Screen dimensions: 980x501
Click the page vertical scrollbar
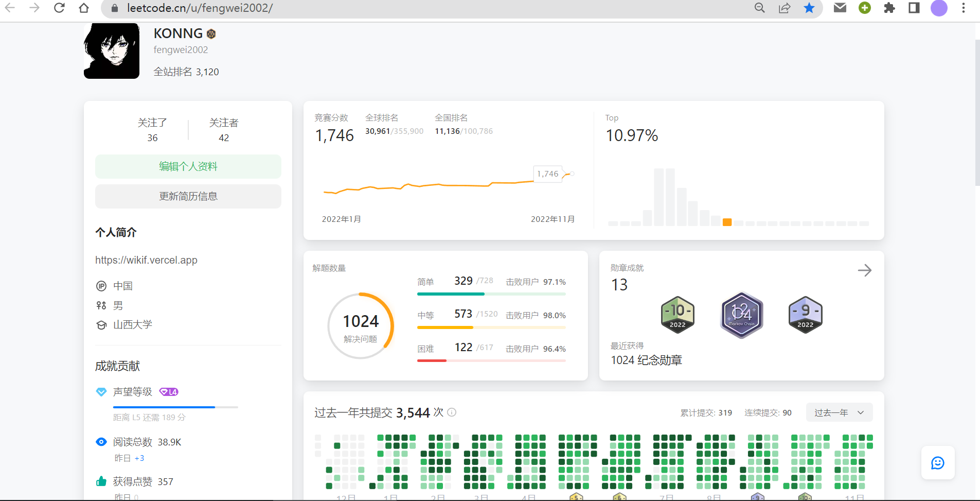point(977,113)
